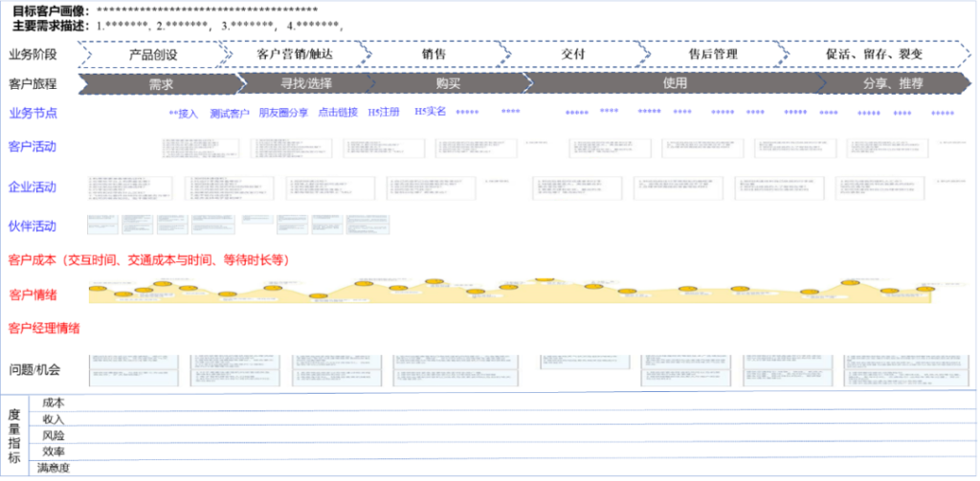Select the 交付 business stage

point(572,55)
